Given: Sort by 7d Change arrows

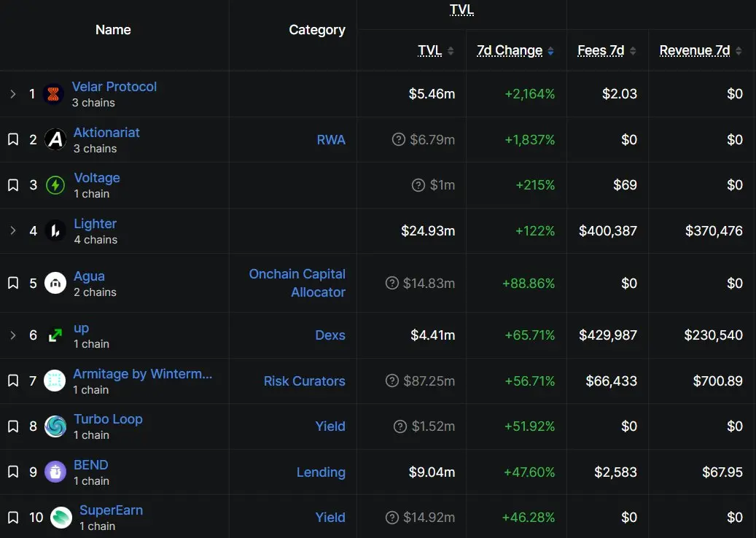Looking at the screenshot, I should (x=550, y=50).
